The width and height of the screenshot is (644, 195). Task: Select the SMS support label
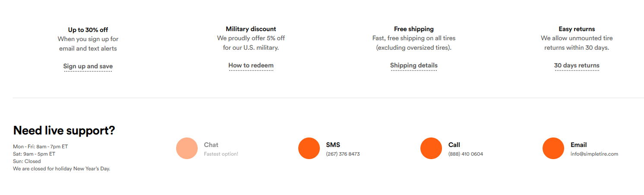[x=333, y=145]
